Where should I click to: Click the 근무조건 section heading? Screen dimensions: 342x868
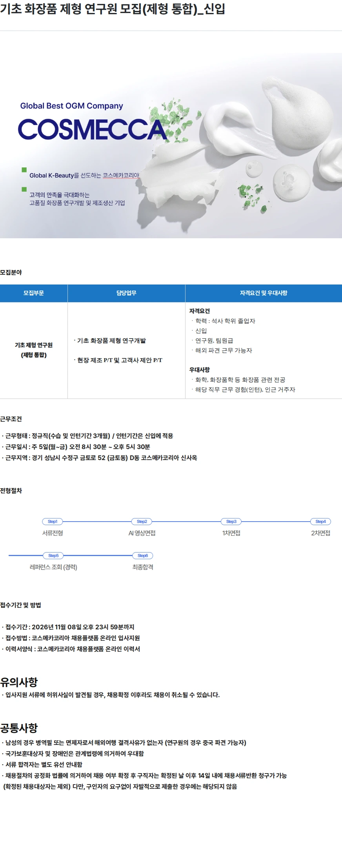coord(11,419)
